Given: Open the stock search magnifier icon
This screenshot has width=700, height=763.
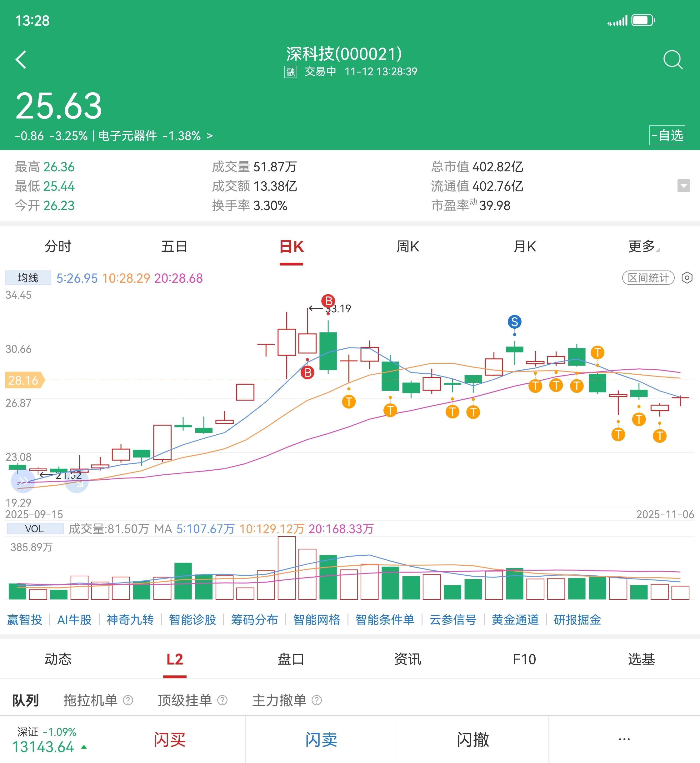Looking at the screenshot, I should click(673, 59).
